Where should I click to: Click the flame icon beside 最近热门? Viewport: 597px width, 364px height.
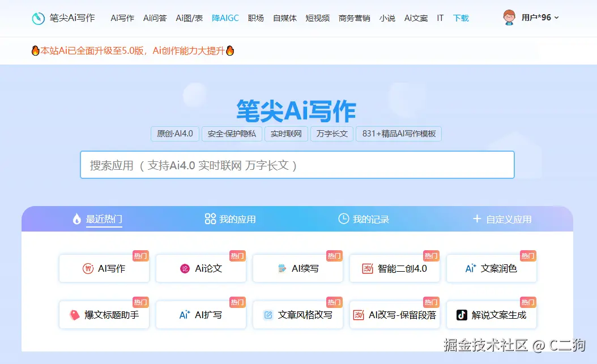(77, 219)
